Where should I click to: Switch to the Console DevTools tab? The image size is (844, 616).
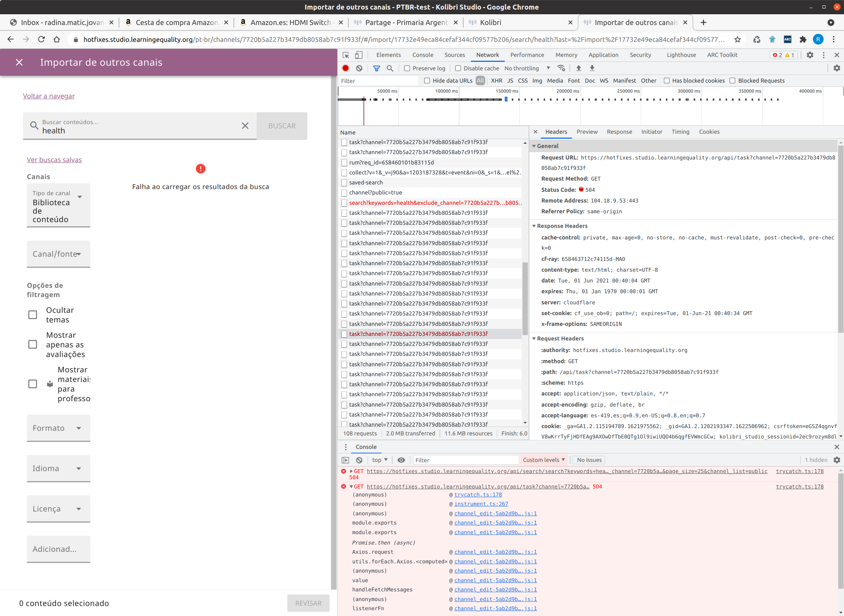click(423, 55)
